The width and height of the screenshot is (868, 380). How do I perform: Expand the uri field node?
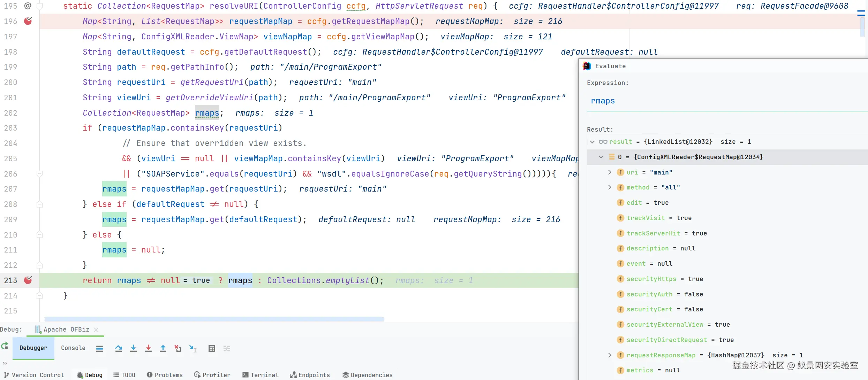point(609,172)
